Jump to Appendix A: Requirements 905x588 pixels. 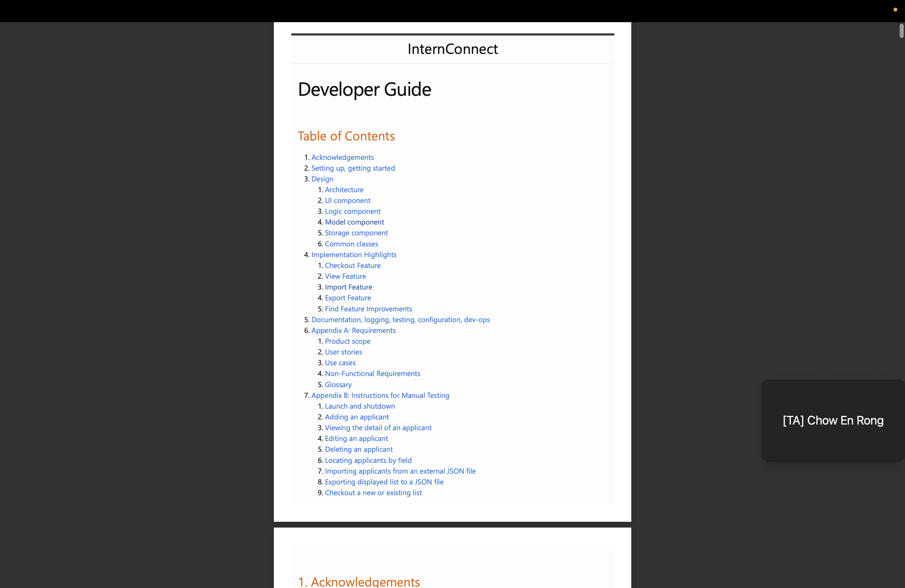pos(353,331)
